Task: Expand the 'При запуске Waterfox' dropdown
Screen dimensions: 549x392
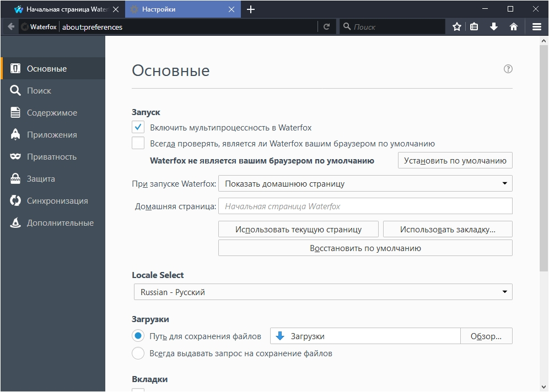Action: (365, 183)
